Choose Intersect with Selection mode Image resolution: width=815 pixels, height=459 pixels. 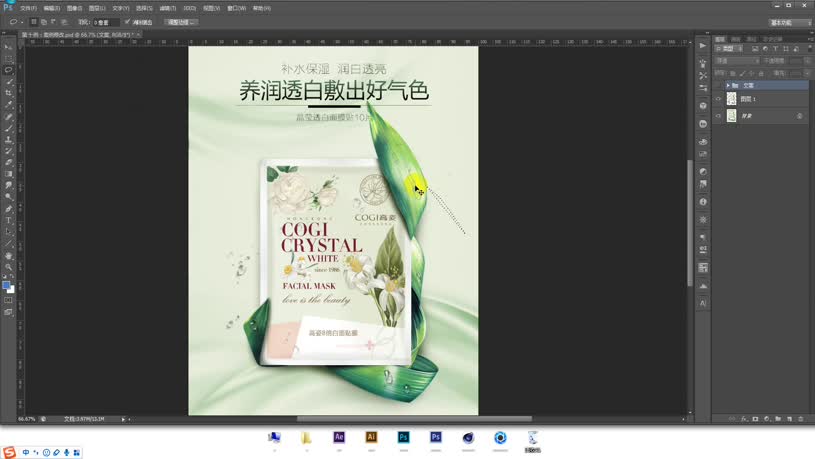tap(64, 22)
